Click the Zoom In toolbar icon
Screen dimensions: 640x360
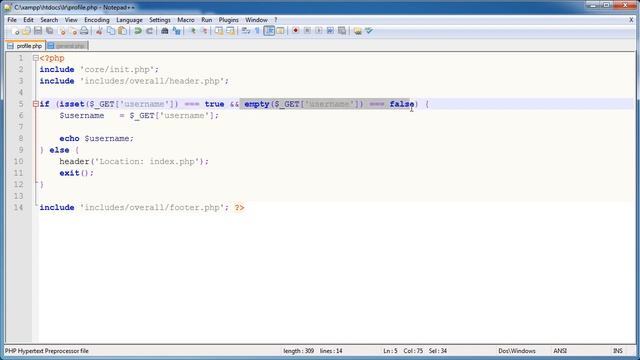click(192, 31)
